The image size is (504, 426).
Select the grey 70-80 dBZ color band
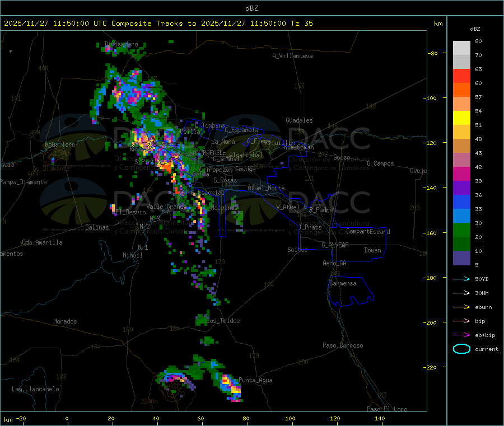pos(461,48)
